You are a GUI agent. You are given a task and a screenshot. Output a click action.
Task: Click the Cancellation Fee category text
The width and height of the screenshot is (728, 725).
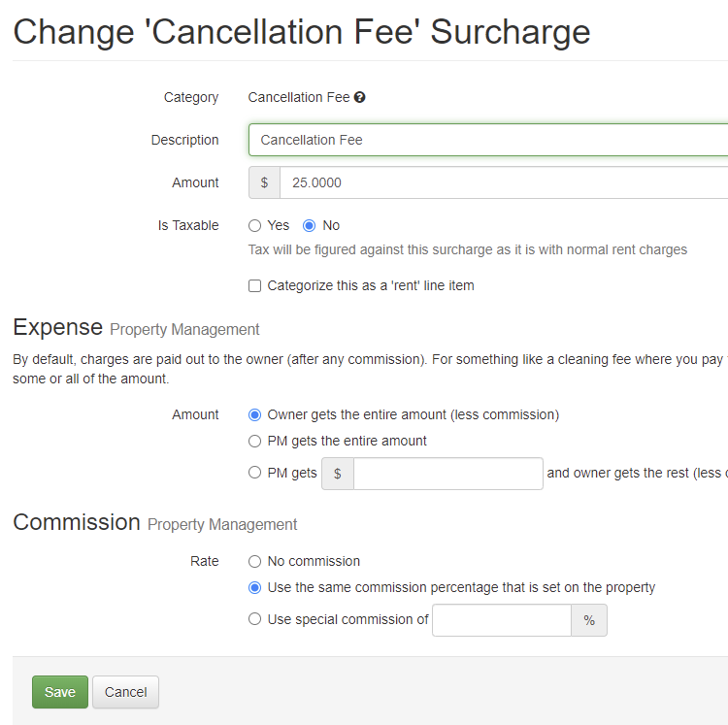(x=299, y=97)
